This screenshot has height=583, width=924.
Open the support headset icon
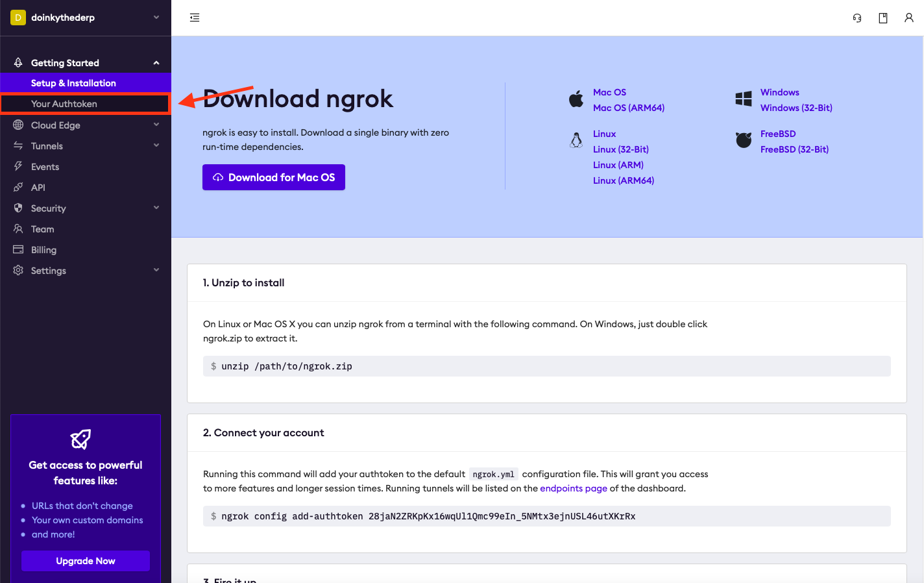(x=857, y=18)
